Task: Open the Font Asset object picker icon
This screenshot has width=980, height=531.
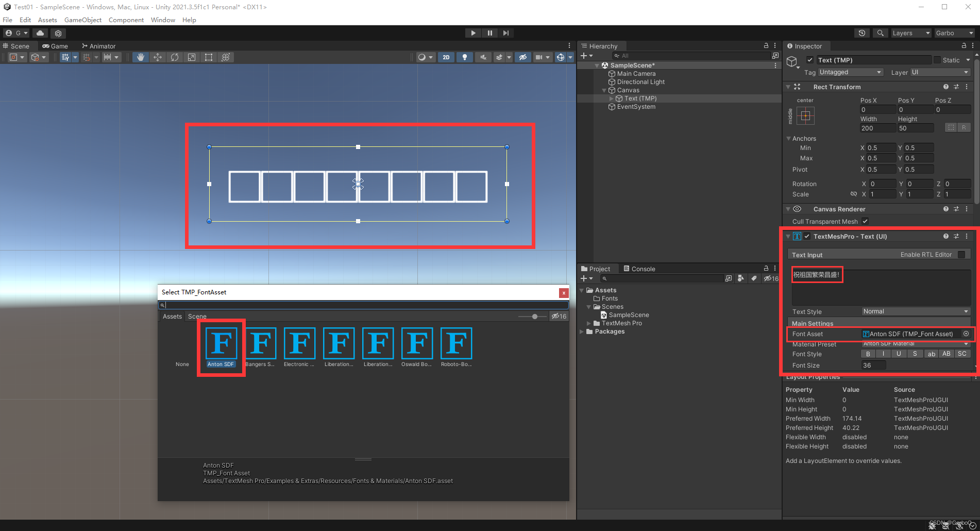Action: 966,334
